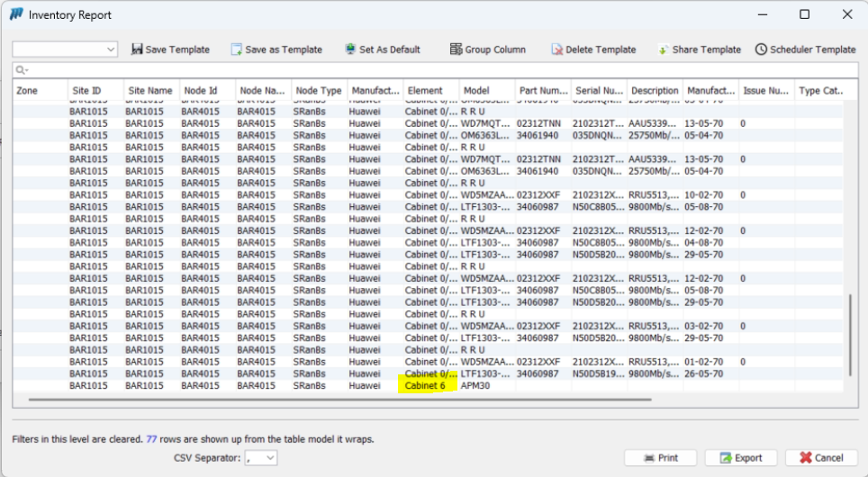This screenshot has width=868, height=477.
Task: Select the APM30 model cell
Action: point(475,385)
